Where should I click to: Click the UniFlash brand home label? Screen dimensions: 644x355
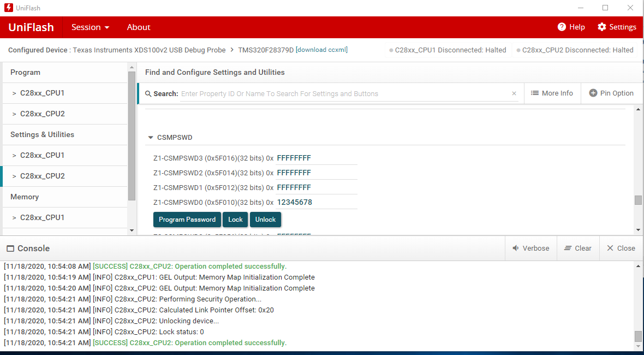pos(31,27)
